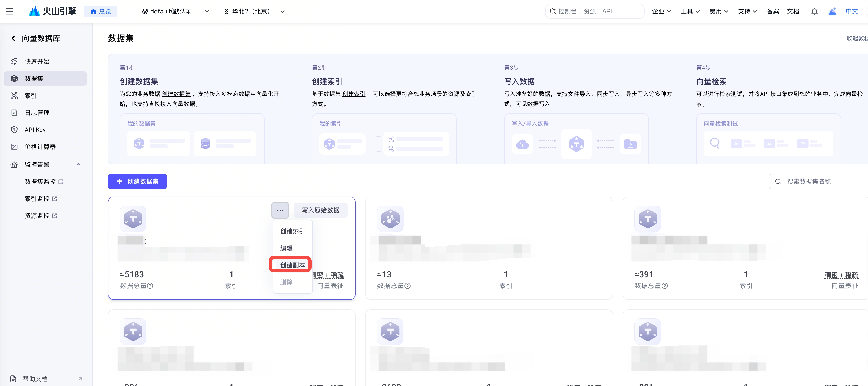Click the more options ellipsis button
The width and height of the screenshot is (868, 386).
click(280, 210)
